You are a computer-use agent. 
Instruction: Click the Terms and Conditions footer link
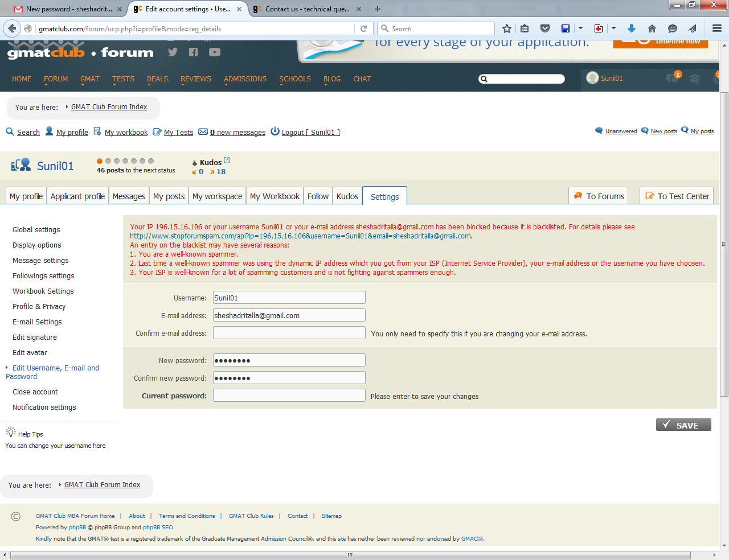(187, 516)
